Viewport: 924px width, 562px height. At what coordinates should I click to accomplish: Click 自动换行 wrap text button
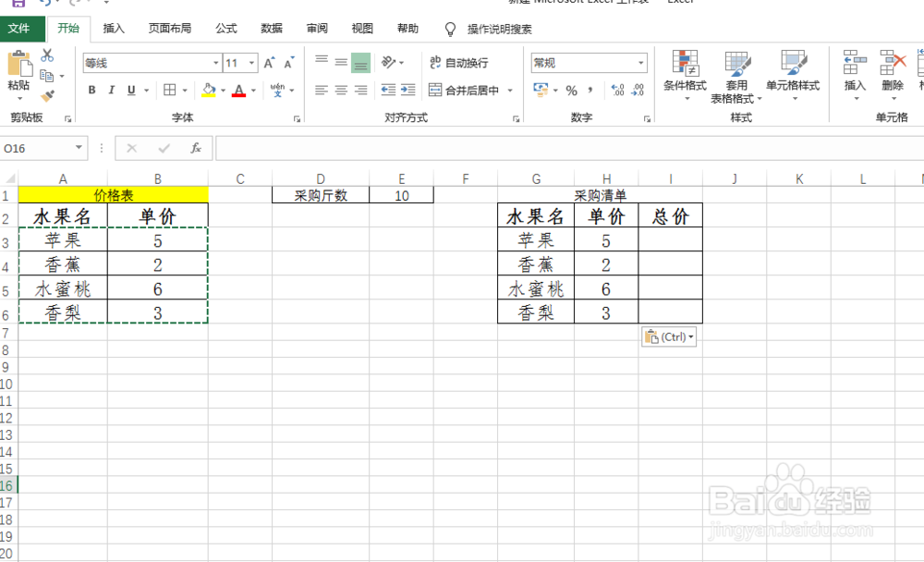[x=459, y=63]
